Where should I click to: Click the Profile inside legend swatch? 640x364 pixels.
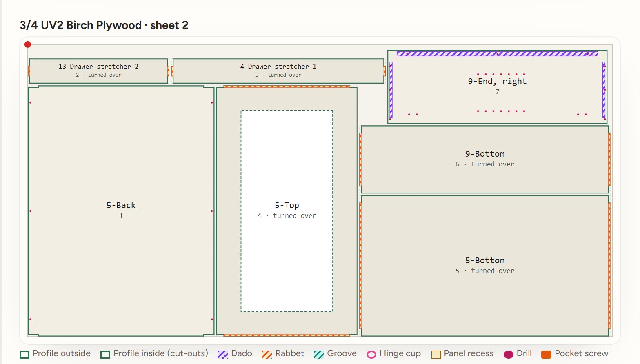[x=105, y=354]
